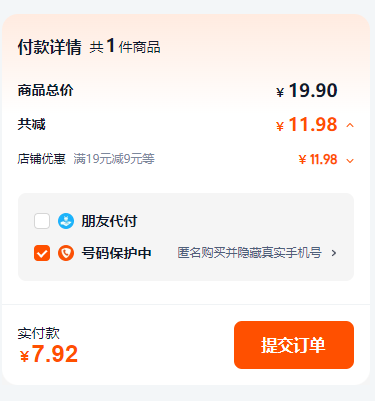Click the 共减 label

31,124
